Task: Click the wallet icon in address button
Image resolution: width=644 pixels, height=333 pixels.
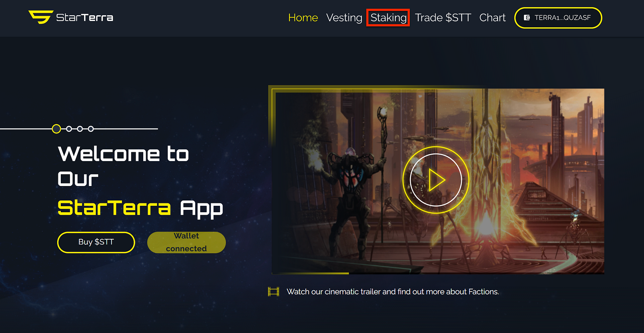Action: (527, 18)
